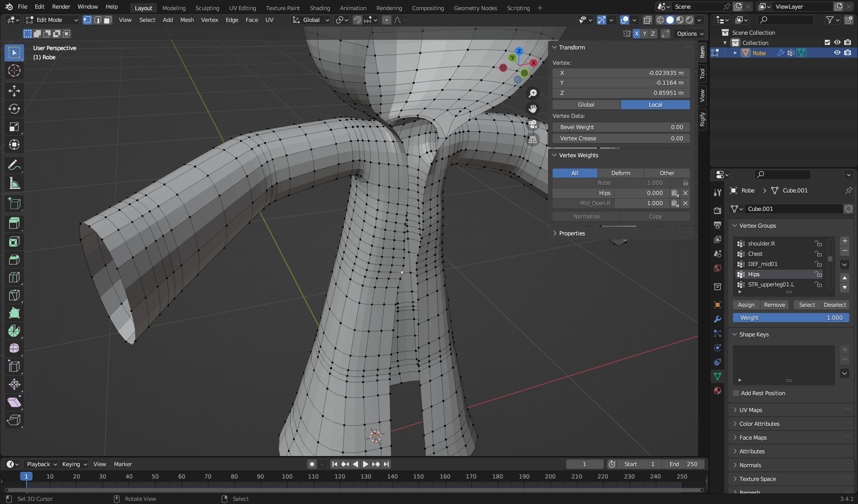Image resolution: width=858 pixels, height=504 pixels.
Task: Open the Modifiers properties tab
Action: point(718,319)
